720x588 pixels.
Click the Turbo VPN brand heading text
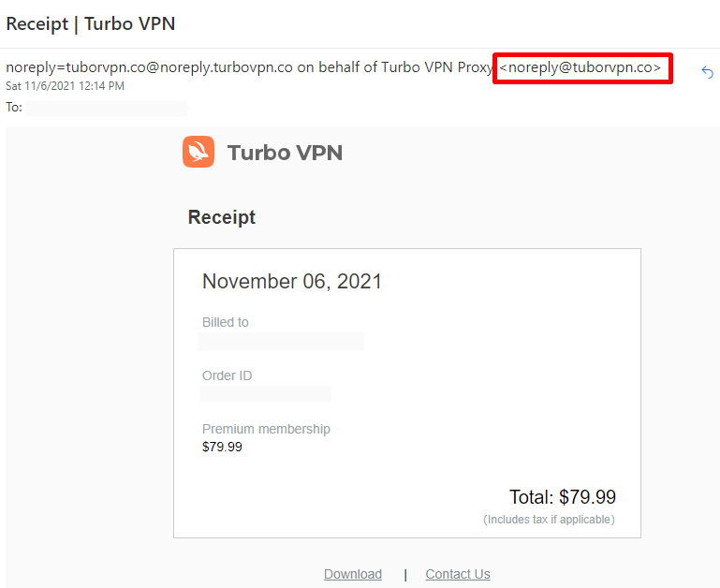tap(286, 153)
